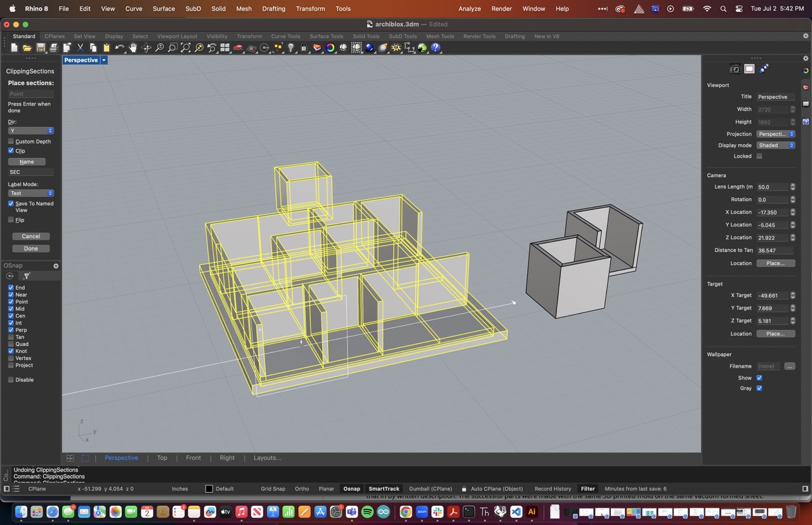Click the SEC name input field
This screenshot has width=812, height=525.
tap(31, 172)
